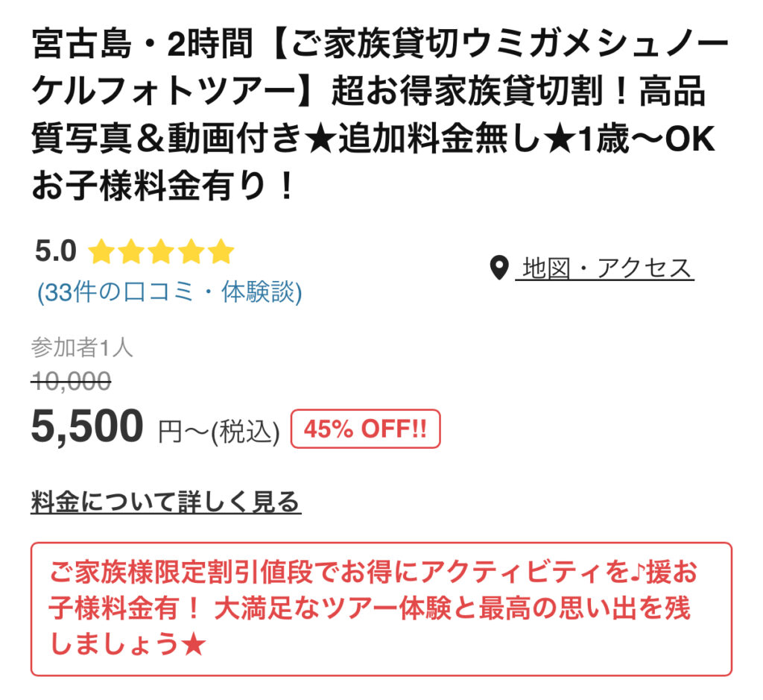Click the middle (third) rating star
This screenshot has height=700, width=763.
[x=161, y=253]
